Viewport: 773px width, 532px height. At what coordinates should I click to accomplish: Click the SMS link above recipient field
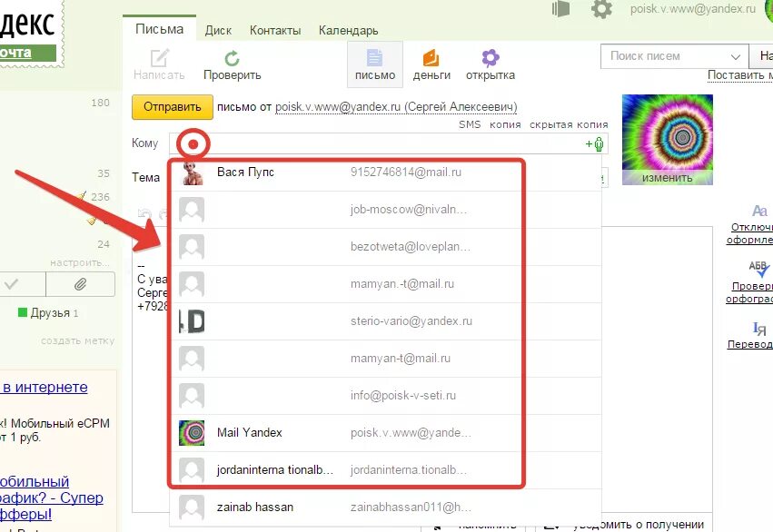[470, 124]
